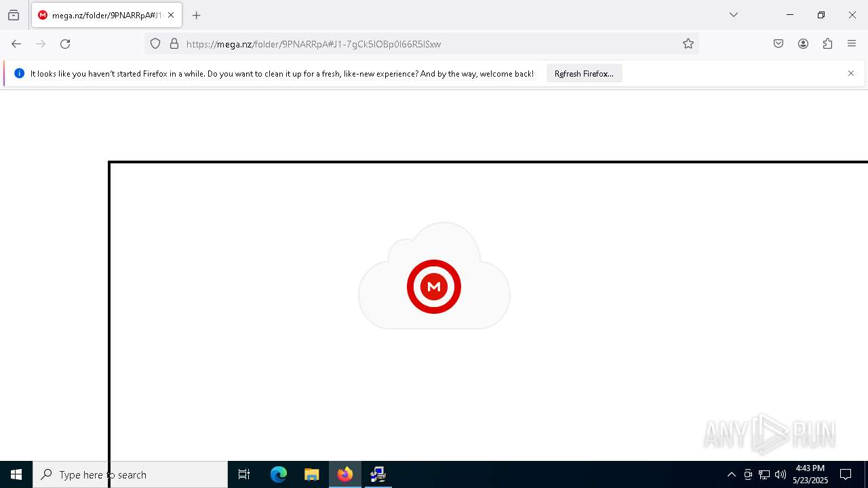Screen dimensions: 868x488
Task: Reload the current page
Action: click(65, 44)
